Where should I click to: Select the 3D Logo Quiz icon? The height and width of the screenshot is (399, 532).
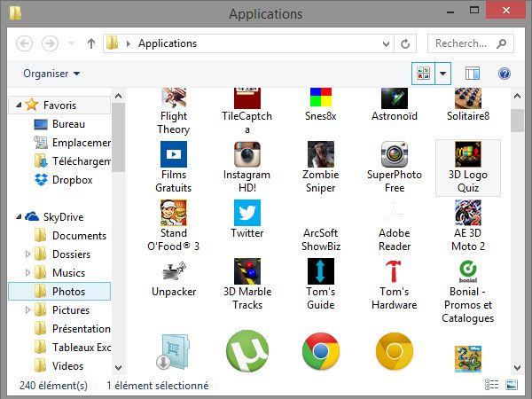pos(468,154)
